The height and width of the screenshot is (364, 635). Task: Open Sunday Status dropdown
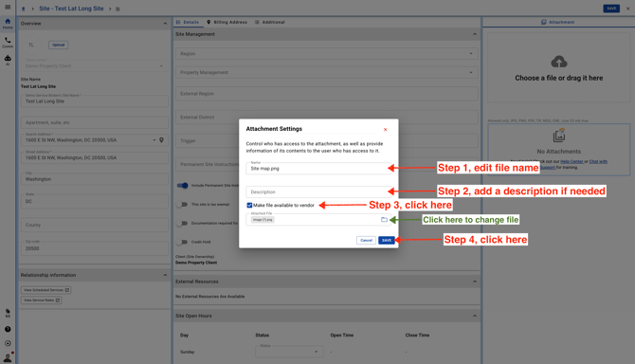coord(289,352)
